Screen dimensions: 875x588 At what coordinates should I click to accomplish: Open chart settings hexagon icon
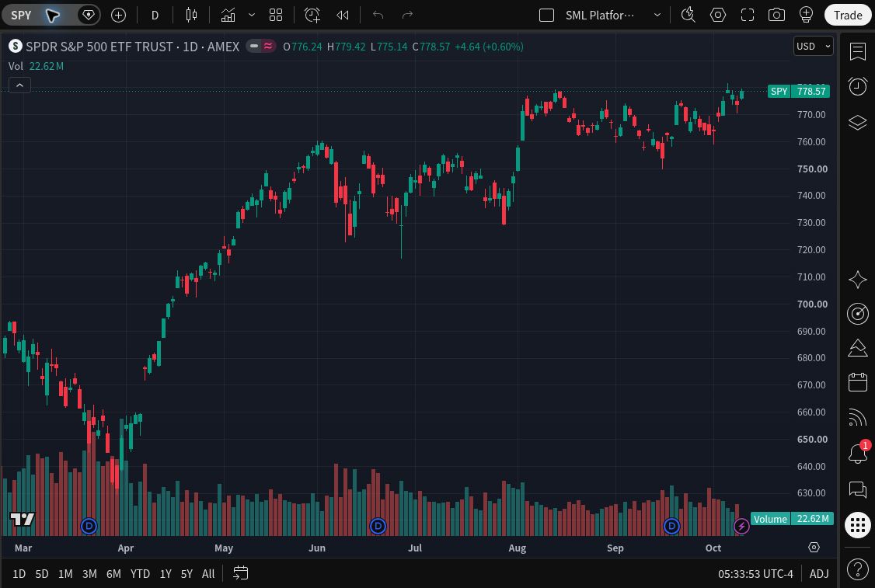[x=717, y=15]
